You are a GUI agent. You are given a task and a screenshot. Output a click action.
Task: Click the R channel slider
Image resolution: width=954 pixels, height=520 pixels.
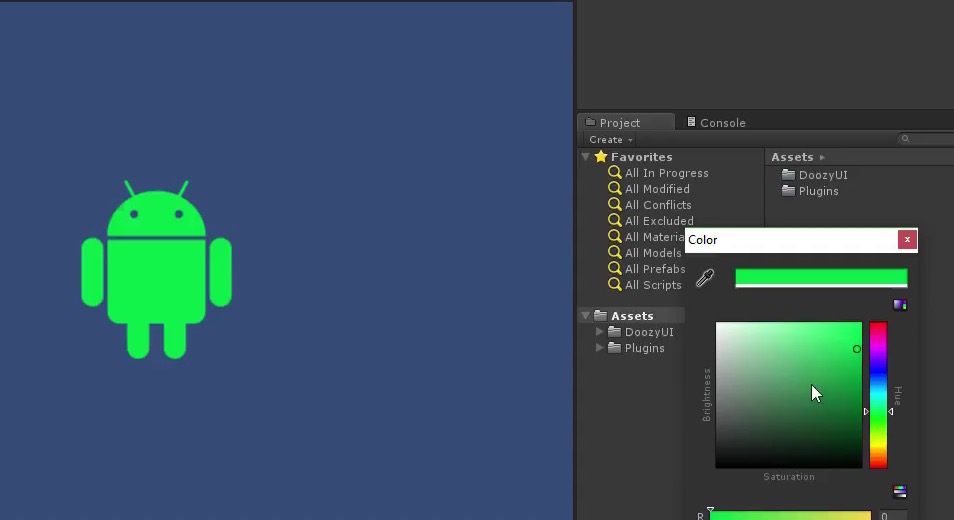click(x=790, y=516)
